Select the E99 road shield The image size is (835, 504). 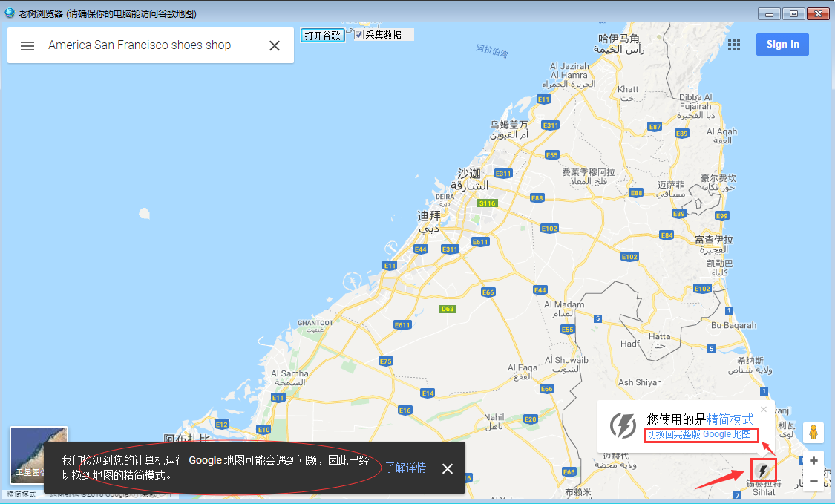click(x=721, y=216)
